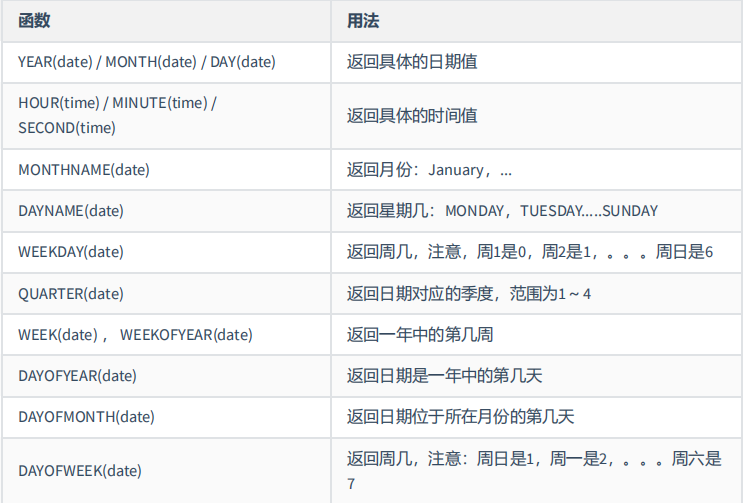Click the 返回一年中的第几周 description
The image size is (744, 503).
pos(420,335)
